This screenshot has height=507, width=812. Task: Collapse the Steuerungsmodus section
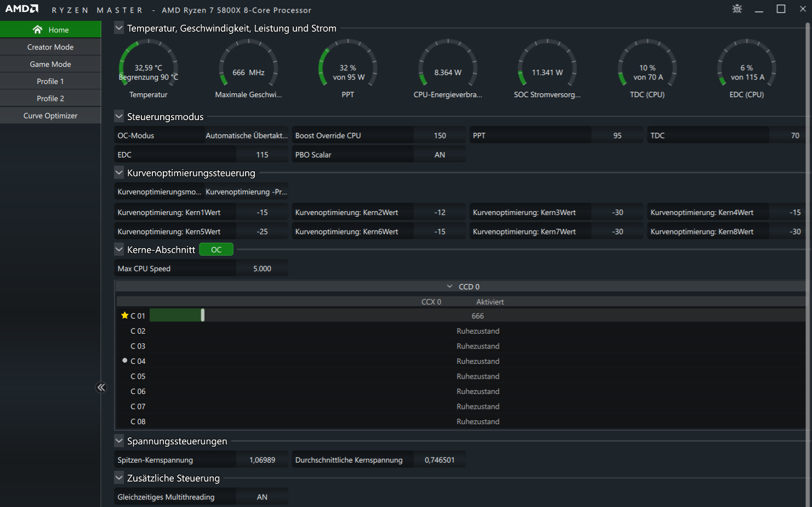(119, 116)
